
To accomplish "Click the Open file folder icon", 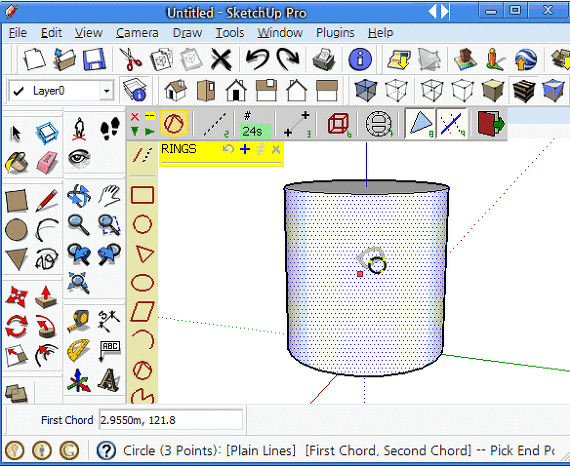I will point(64,59).
